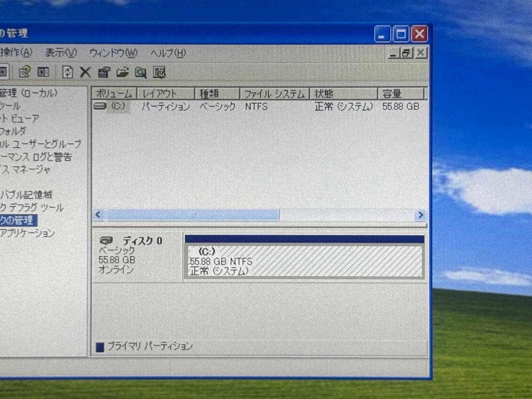This screenshot has width=532, height=399.
Task: Click the X delete toolbar icon
Action: pos(85,72)
